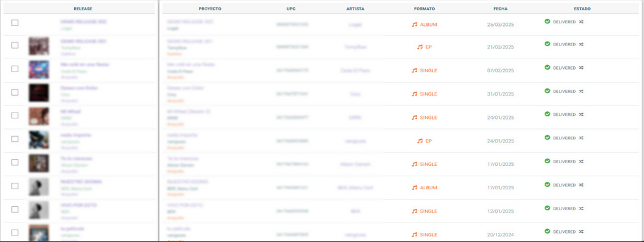The image size is (644, 242).
Task: Sort by the PROYECTO column header
Action: coord(210,8)
